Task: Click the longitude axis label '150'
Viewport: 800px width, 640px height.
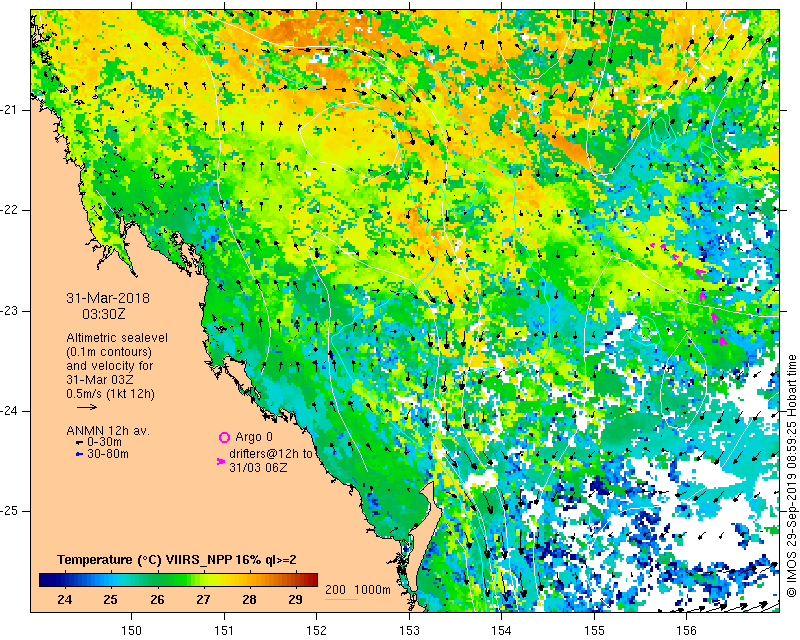Action: (x=132, y=631)
